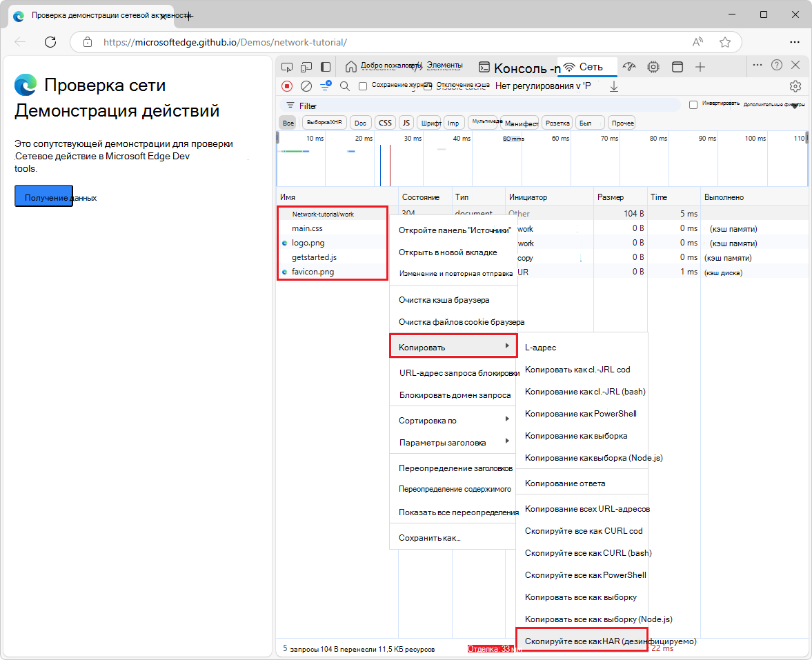Screen dimensions: 812x660
Task: Switch to the 'Консоль' tab
Action: coord(519,68)
